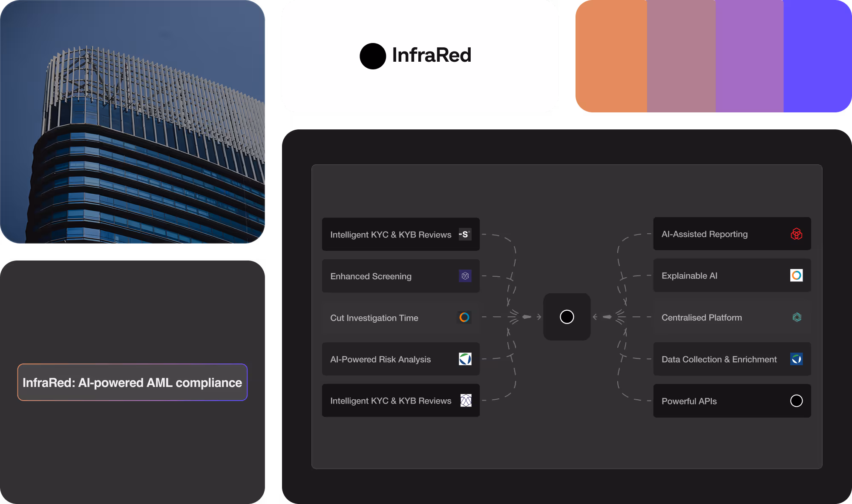Pick the orange color swatch
The height and width of the screenshot is (504, 852).
pyautogui.click(x=611, y=56)
